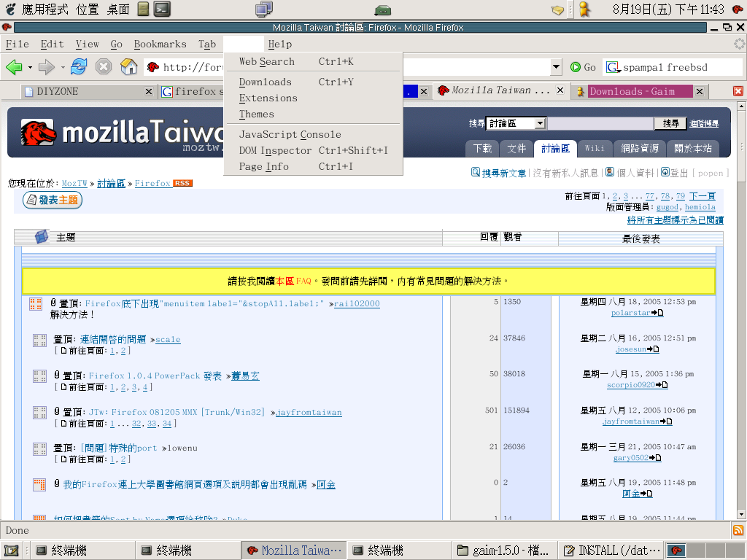Click the 主題 column header cube icon
Image resolution: width=747 pixels, height=560 pixels.
coord(42,237)
